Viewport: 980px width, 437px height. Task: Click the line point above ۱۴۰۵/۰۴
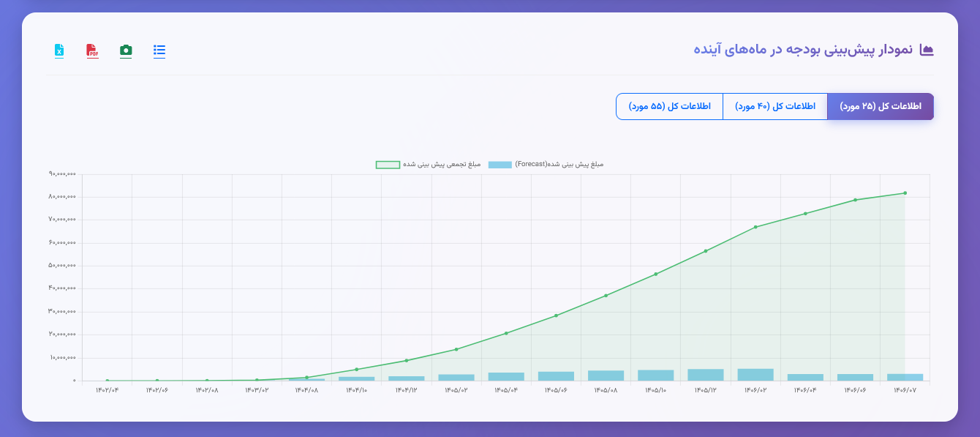pyautogui.click(x=506, y=333)
